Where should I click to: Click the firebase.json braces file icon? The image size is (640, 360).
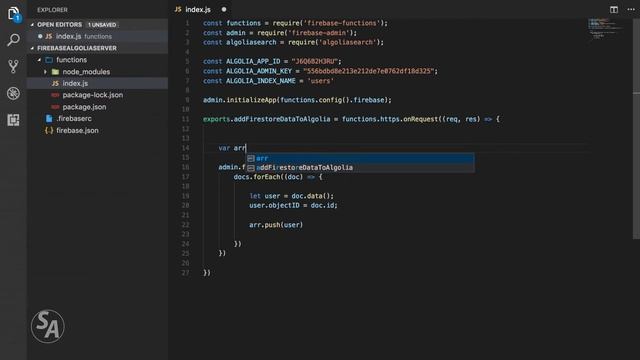coord(49,131)
